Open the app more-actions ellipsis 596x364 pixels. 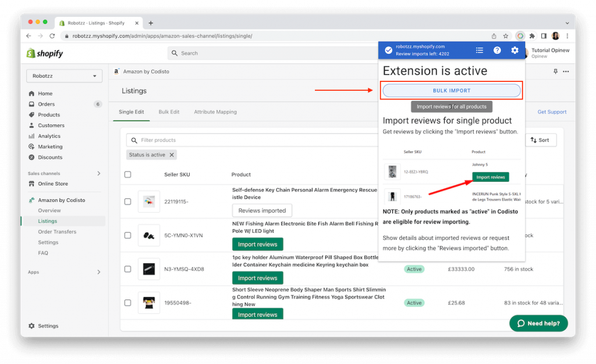[566, 72]
